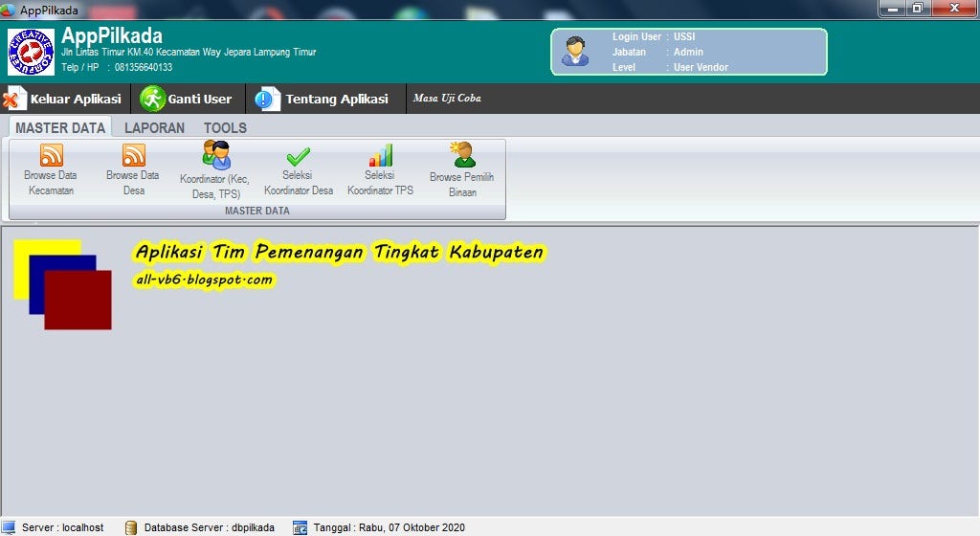Screen dimensions: 980x536
Task: Click the Masa Uji Coba label
Action: pyautogui.click(x=447, y=98)
